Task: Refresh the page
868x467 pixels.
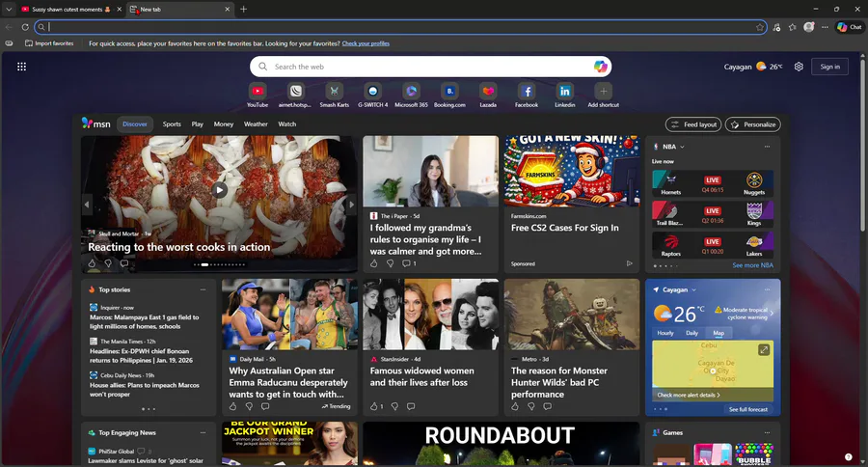Action: click(25, 27)
